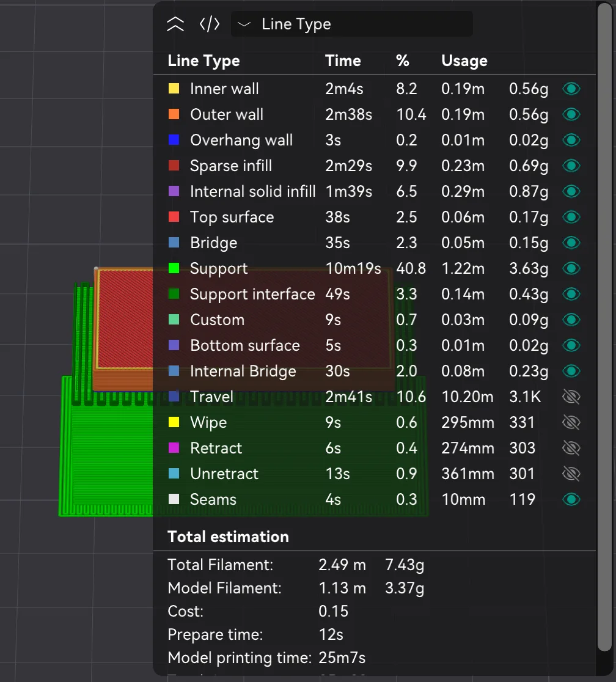Show Wipe moves with crossed eye icon
The image size is (616, 682).
(571, 422)
